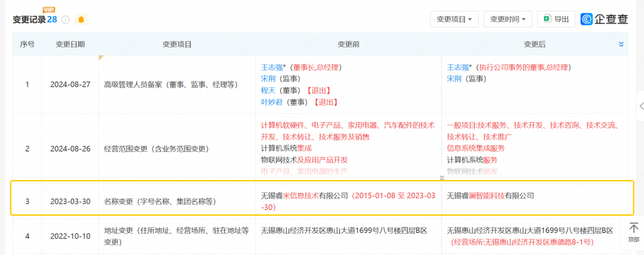Click the 顶部 back-to-top arrow
The height and width of the screenshot is (255, 644).
634,232
